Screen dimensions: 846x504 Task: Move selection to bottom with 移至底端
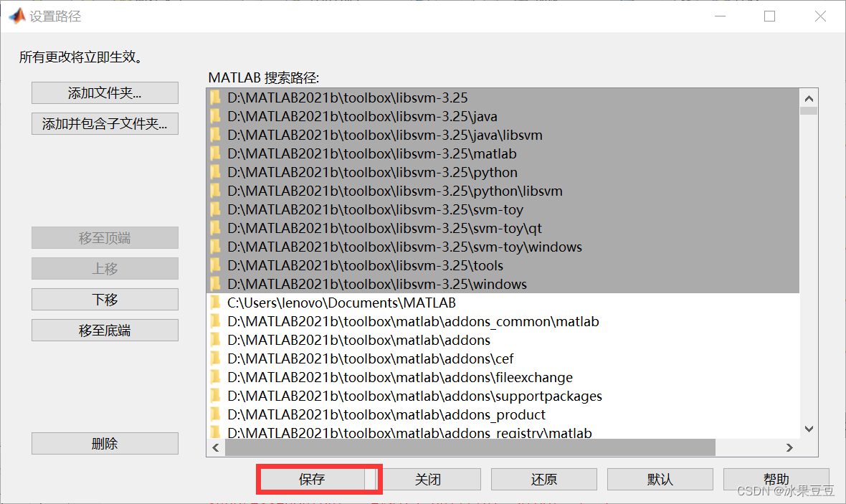105,331
